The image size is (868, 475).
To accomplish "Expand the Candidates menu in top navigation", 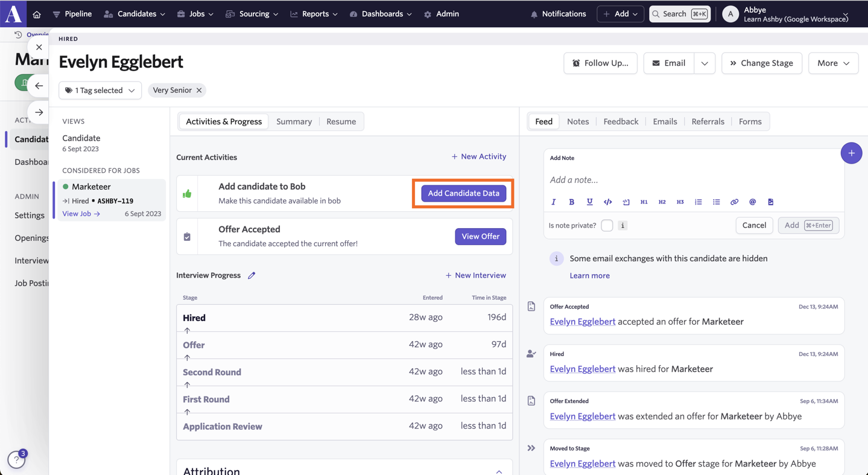I will tap(135, 14).
